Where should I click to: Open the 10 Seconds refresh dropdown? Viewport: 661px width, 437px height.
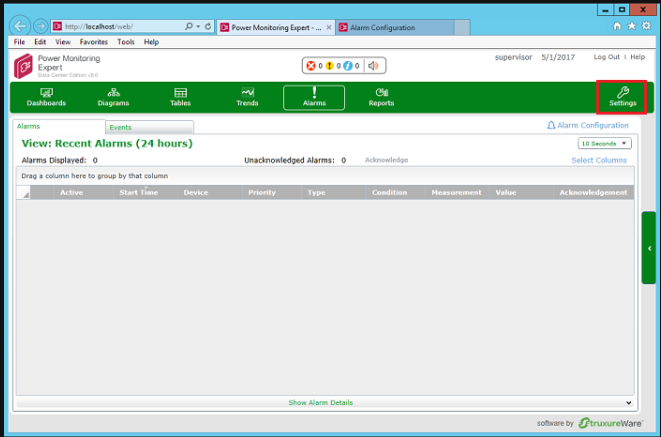[x=604, y=143]
